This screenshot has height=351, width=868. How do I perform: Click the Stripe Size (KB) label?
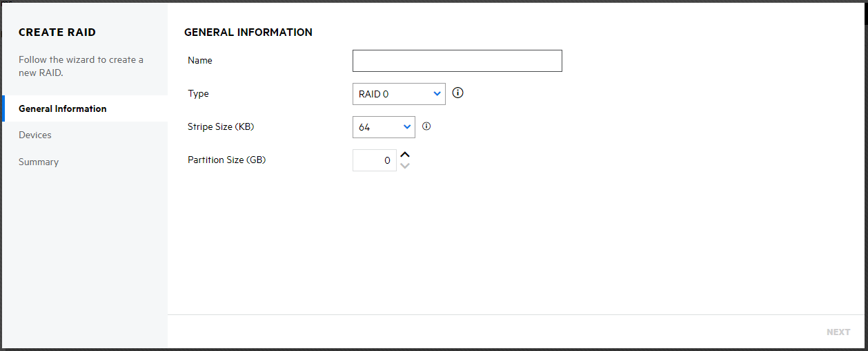click(221, 126)
